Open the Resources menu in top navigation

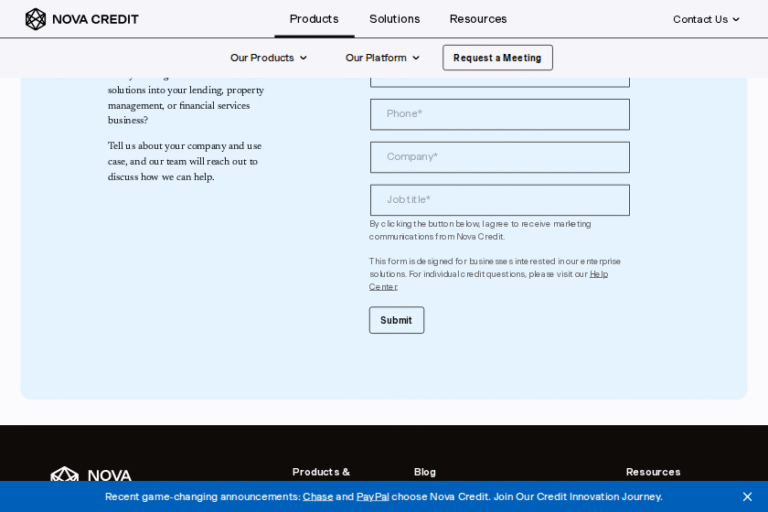point(478,19)
